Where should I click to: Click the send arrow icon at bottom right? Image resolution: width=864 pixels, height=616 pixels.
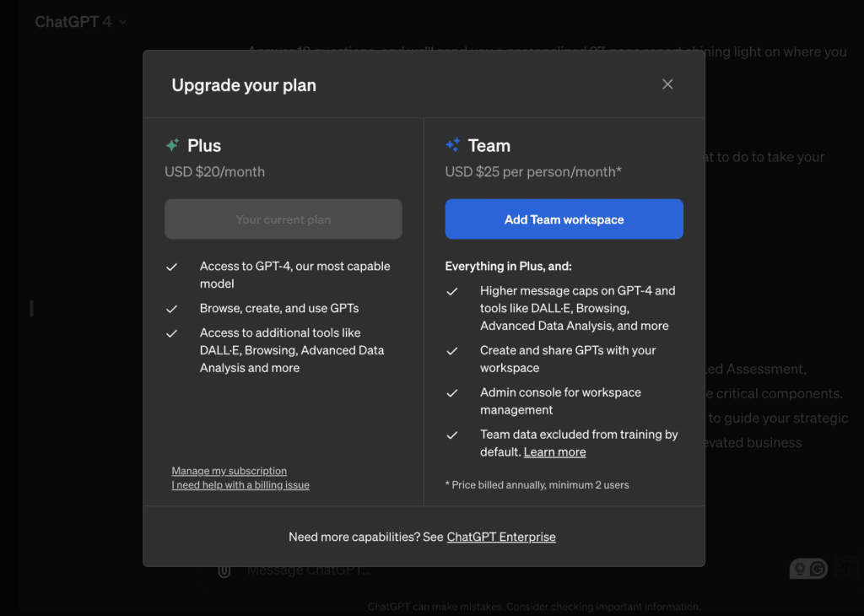tap(848, 569)
